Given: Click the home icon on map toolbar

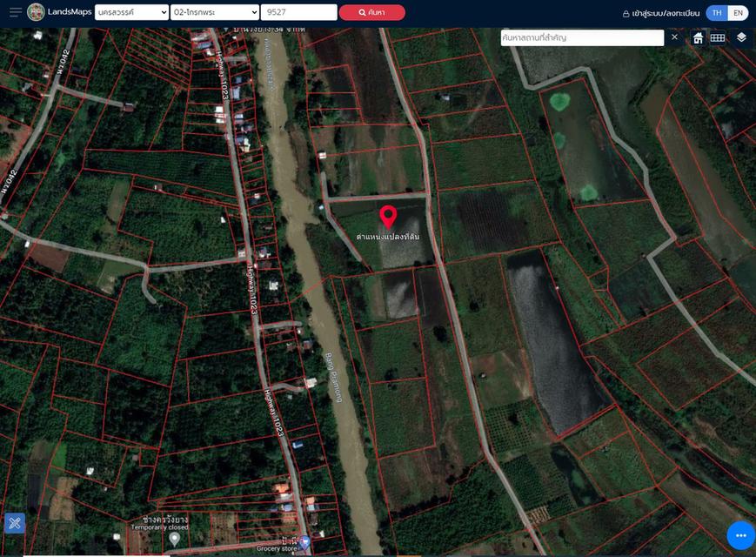Looking at the screenshot, I should (x=698, y=38).
